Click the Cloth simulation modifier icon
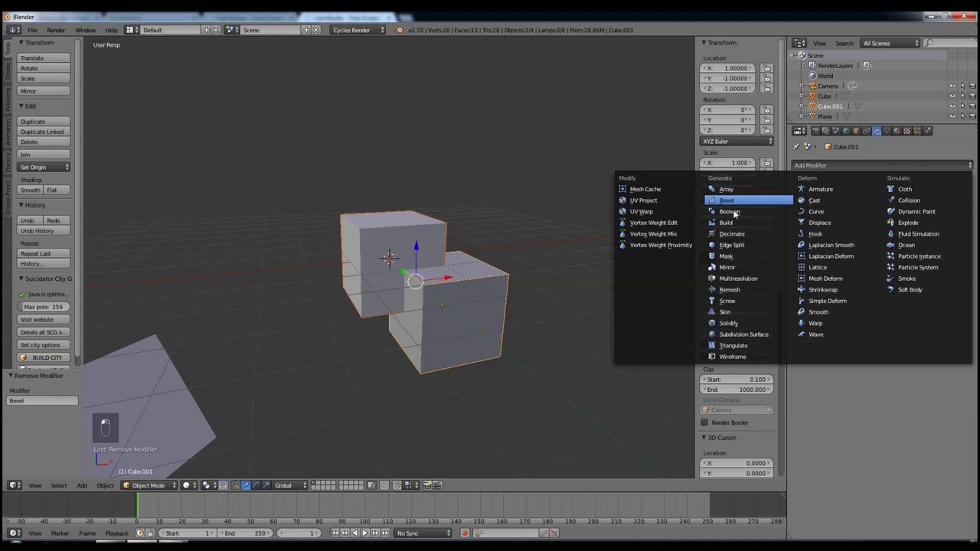 tap(891, 189)
